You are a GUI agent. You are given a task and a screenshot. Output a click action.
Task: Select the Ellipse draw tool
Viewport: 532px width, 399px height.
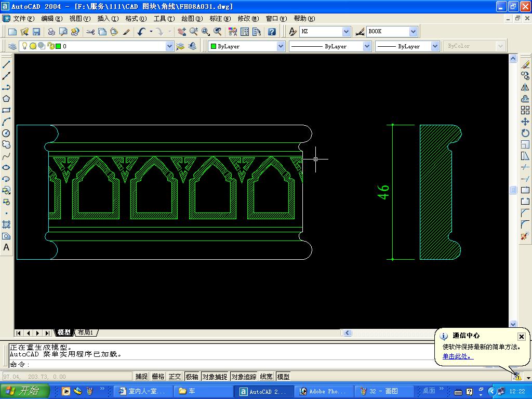pos(6,168)
